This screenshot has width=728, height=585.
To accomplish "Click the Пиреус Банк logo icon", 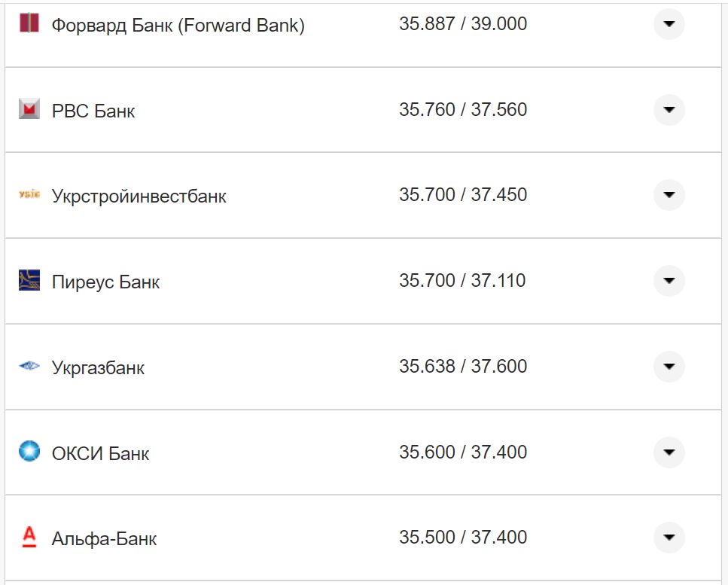I will click(x=29, y=281).
